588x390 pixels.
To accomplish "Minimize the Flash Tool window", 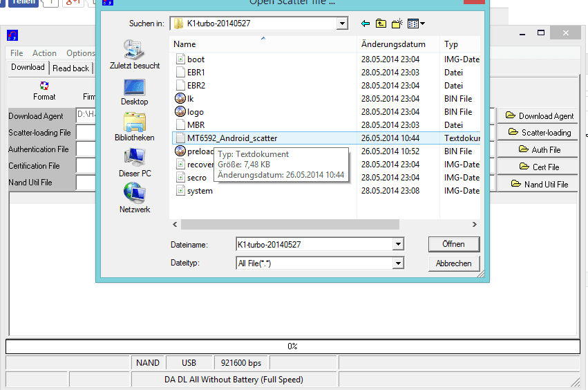I will pos(522,33).
